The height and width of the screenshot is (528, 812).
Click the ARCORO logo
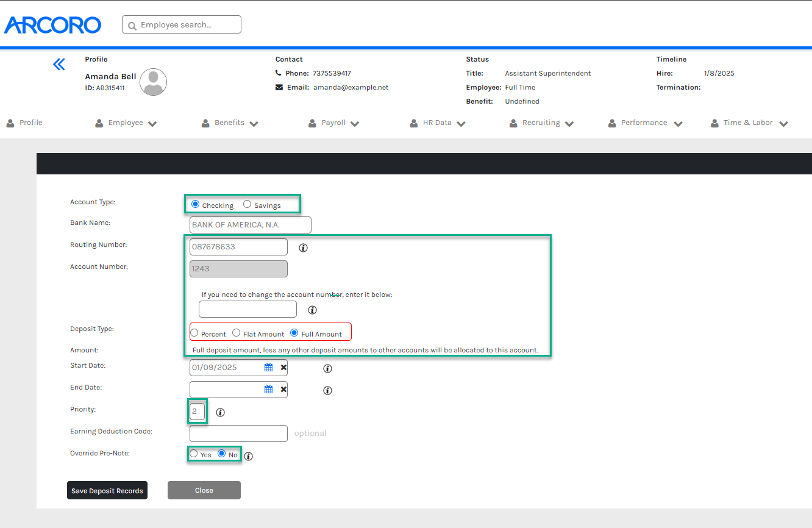point(53,25)
